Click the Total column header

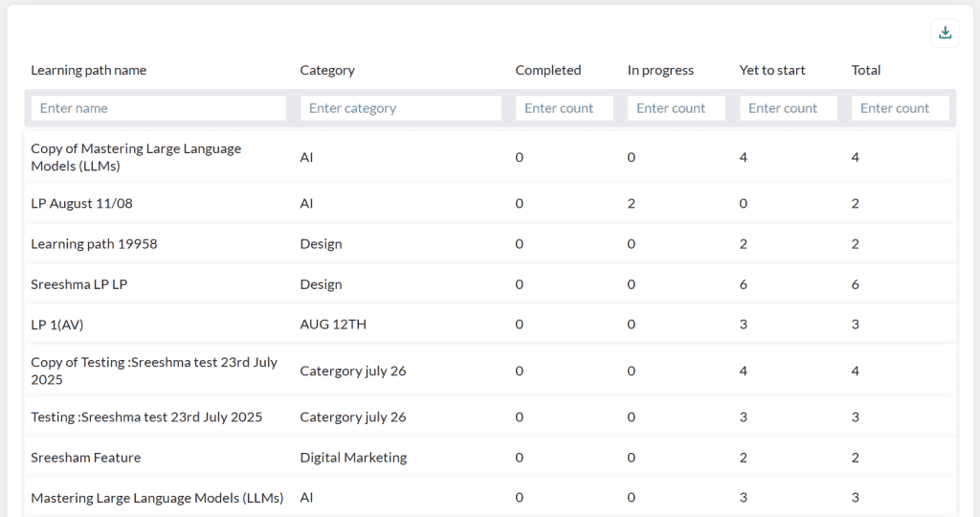(x=865, y=70)
